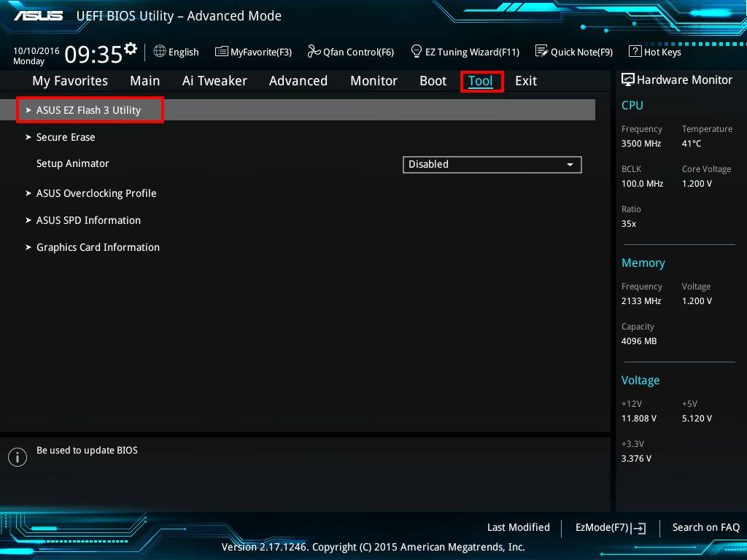
Task: Click the Hot Keys question mark icon
Action: click(x=635, y=52)
